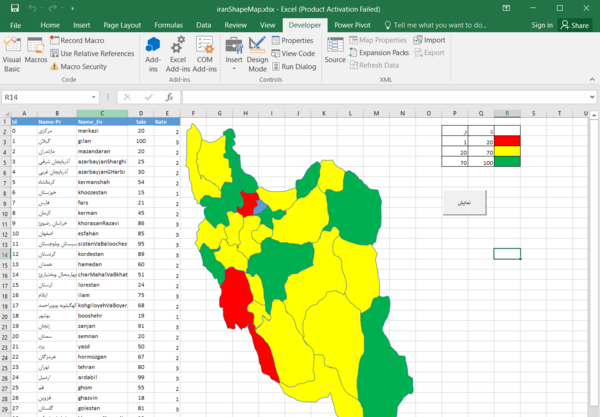Click the Share button
Image resolution: width=600 pixels, height=417 pixels.
click(x=575, y=25)
